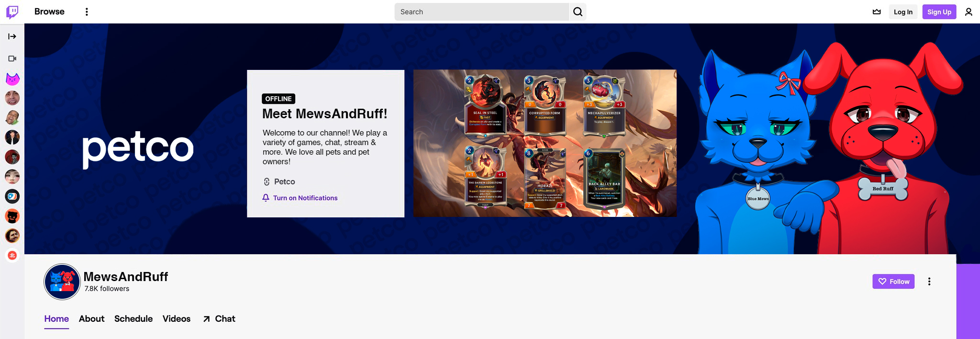980x339 pixels.
Task: Open the black-and-blue logo avatar channel in sidebar
Action: [x=12, y=196]
